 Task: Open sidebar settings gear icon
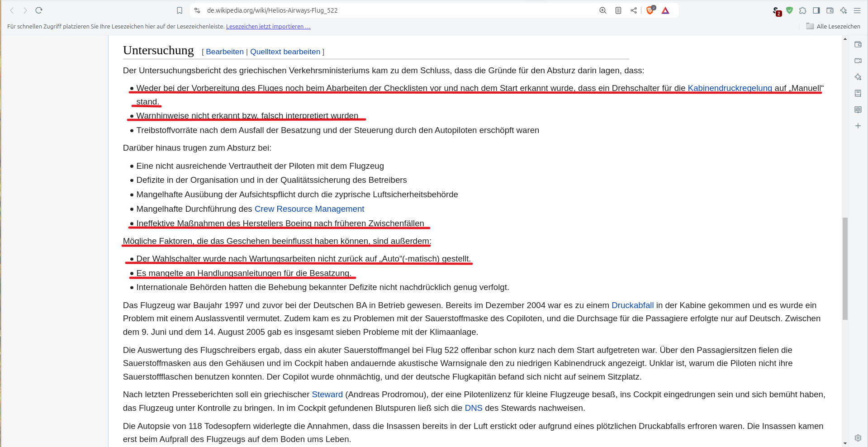click(858, 438)
